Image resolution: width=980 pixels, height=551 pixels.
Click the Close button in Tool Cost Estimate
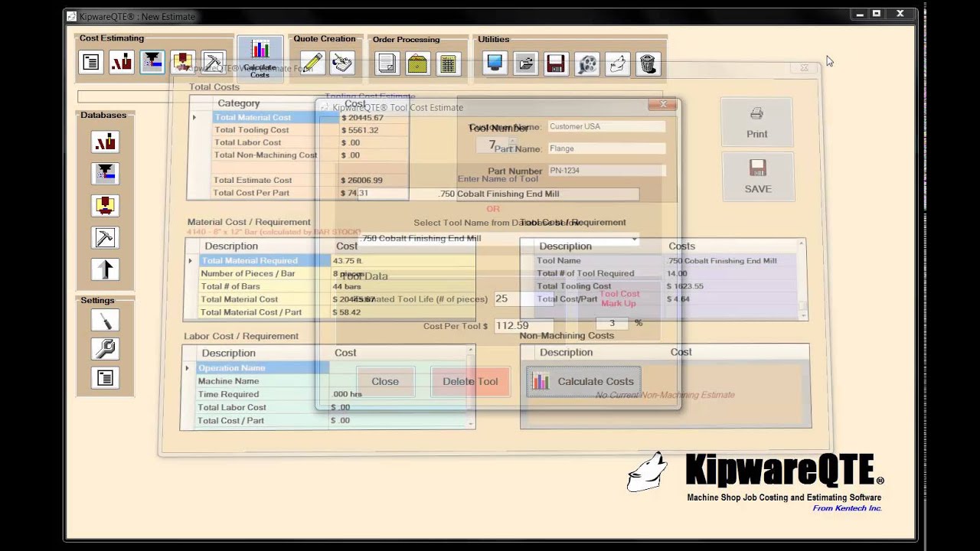pyautogui.click(x=385, y=381)
